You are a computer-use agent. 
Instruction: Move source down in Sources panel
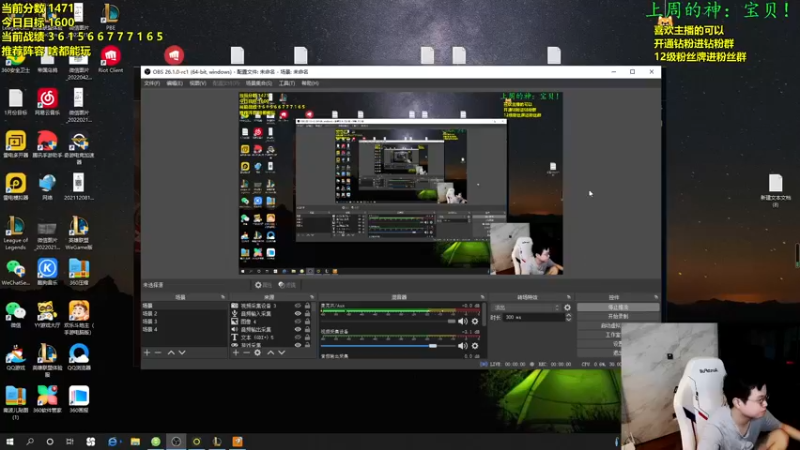(282, 353)
